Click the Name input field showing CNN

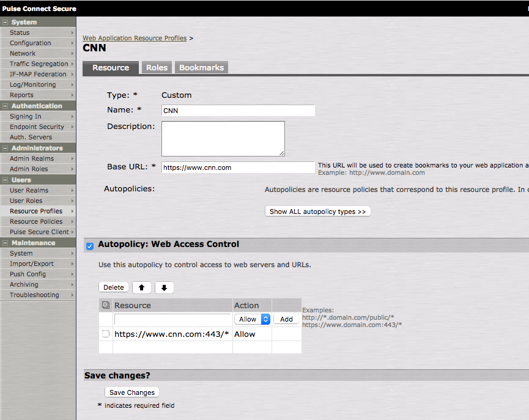pos(237,110)
